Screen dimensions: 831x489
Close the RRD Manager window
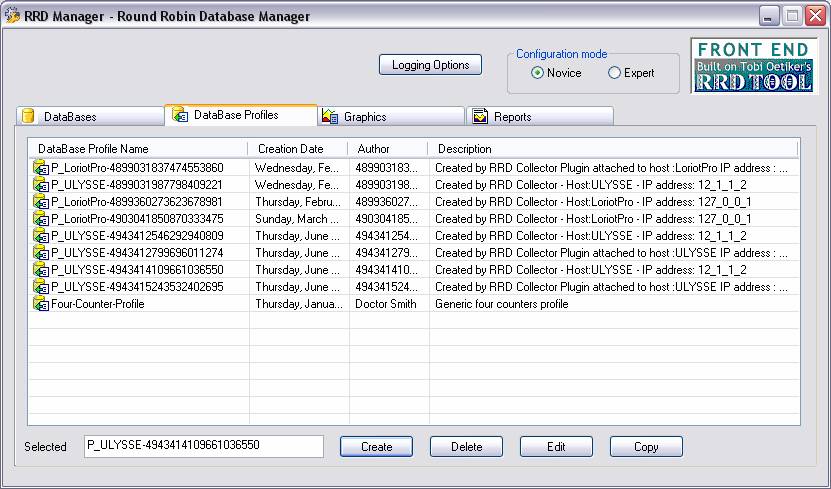pos(816,16)
